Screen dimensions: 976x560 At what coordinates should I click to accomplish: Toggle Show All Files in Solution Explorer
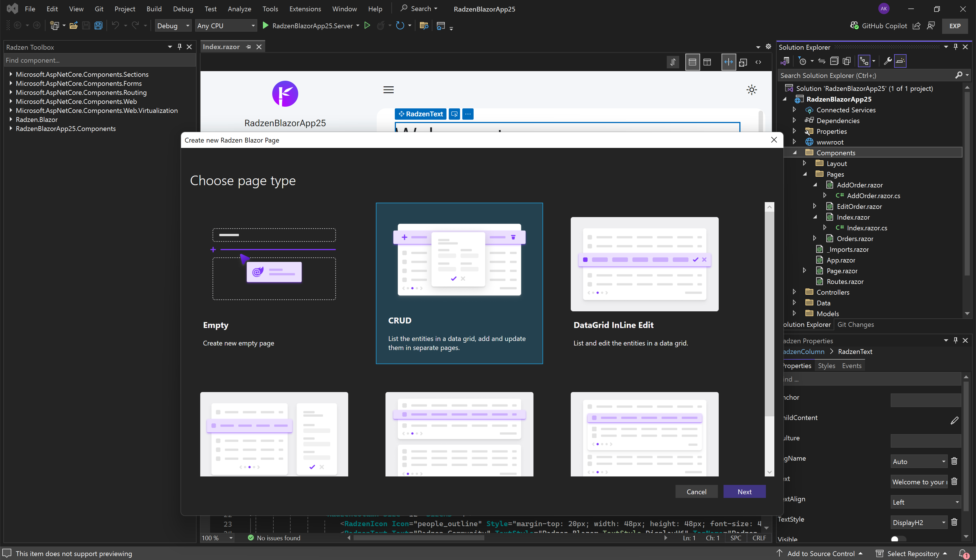(847, 61)
